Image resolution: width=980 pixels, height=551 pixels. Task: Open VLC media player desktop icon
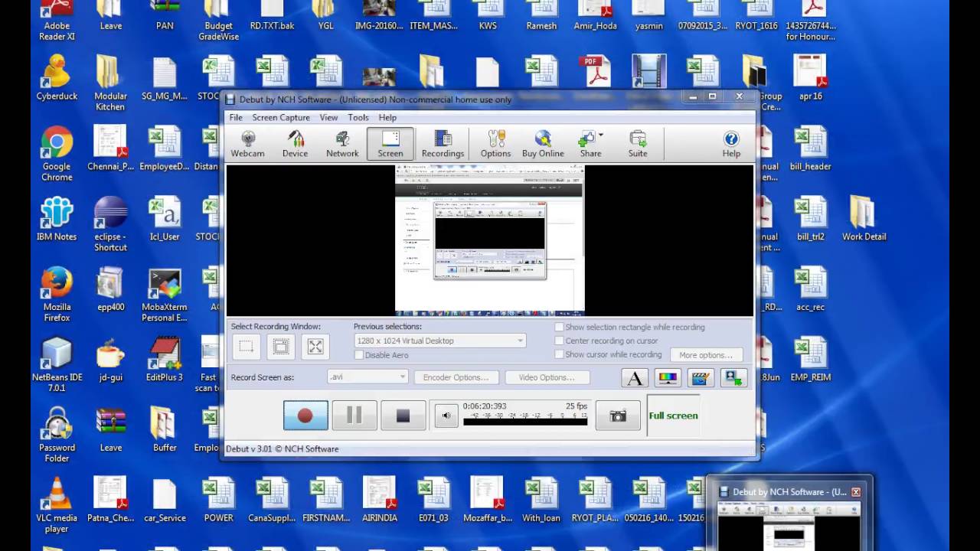(57, 505)
